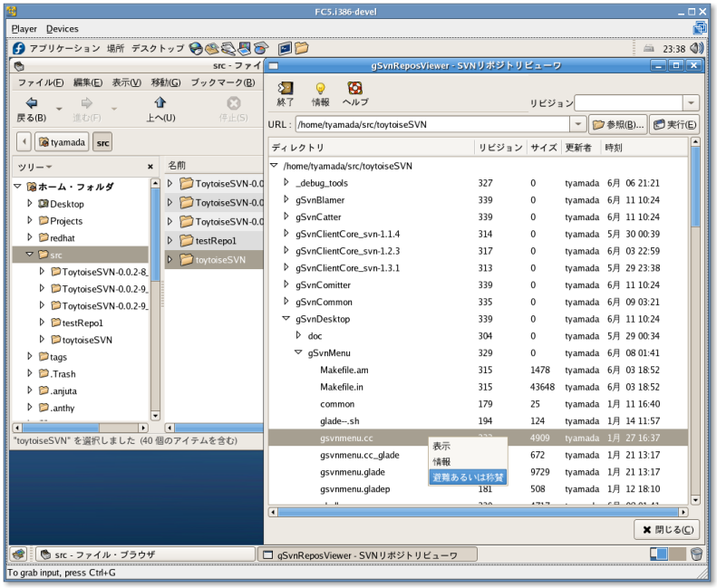Click the trash icon in bottom panel
This screenshot has width=717, height=588.
(696, 554)
